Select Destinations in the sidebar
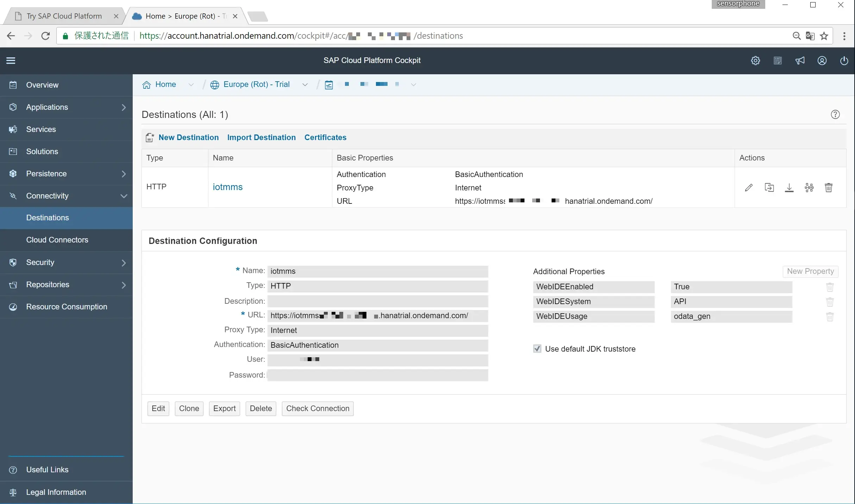 [66, 218]
